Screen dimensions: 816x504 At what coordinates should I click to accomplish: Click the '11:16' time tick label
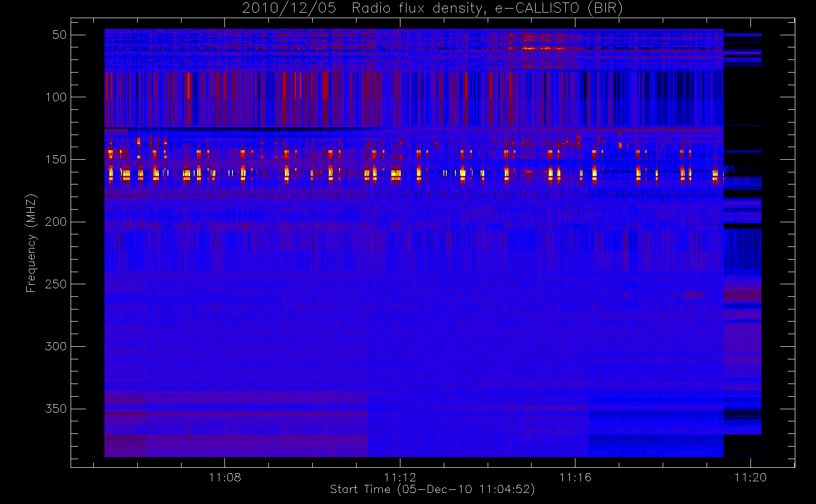pos(575,477)
